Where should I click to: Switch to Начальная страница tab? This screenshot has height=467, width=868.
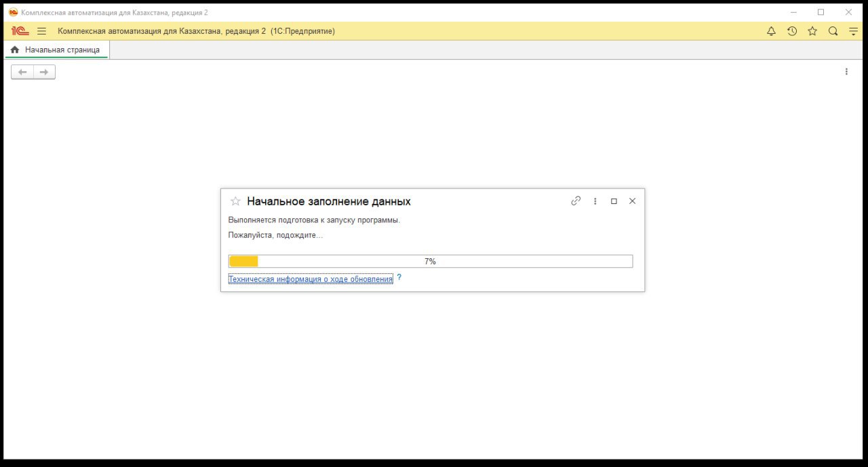[x=56, y=49]
